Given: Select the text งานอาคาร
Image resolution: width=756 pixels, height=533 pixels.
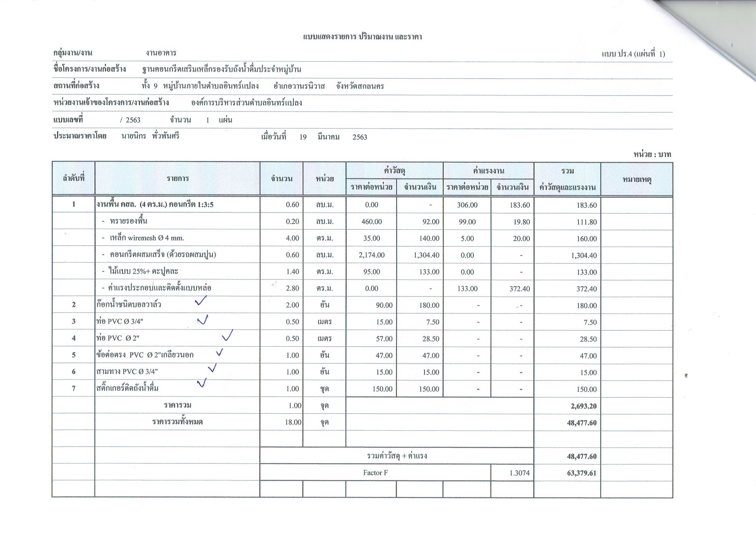Looking at the screenshot, I should pos(161,53).
